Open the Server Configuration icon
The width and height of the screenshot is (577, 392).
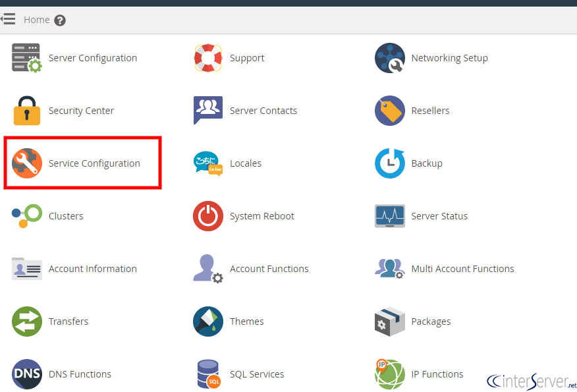pos(27,58)
